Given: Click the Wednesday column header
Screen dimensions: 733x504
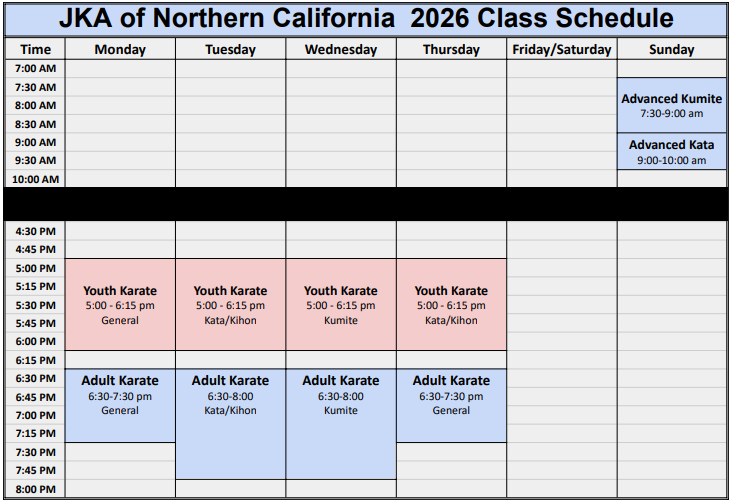Looking at the screenshot, I should [341, 49].
